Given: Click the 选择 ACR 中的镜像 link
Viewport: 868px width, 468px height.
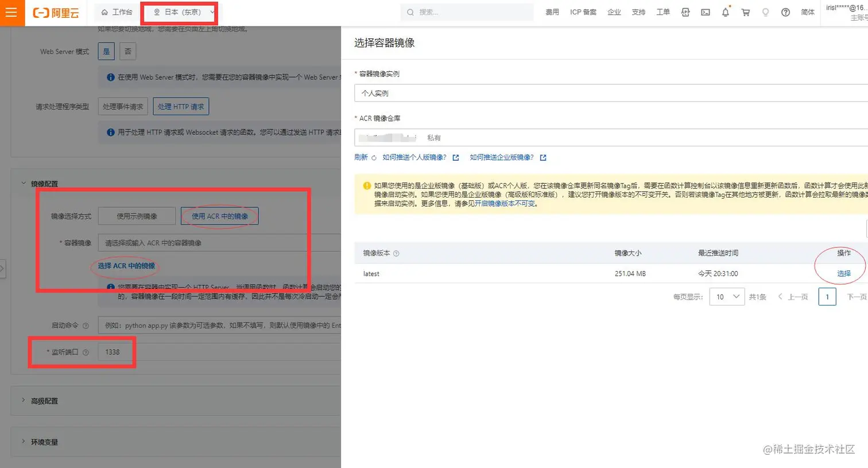Looking at the screenshot, I should pos(126,266).
